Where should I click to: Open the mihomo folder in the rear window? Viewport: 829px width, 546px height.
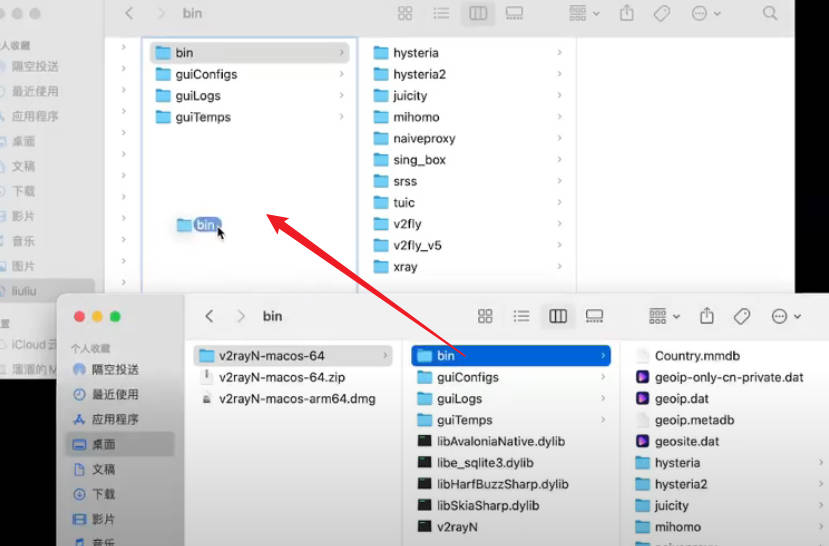467,117
